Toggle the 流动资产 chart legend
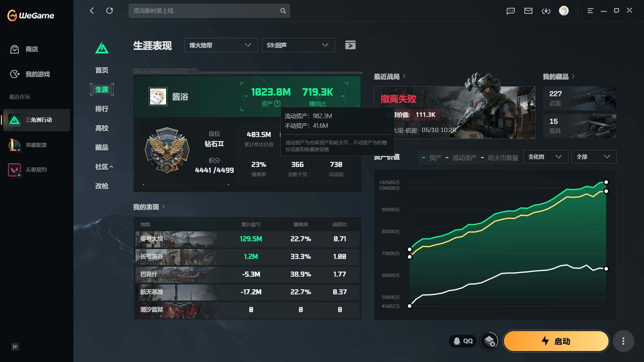This screenshot has height=362, width=644. (x=461, y=157)
